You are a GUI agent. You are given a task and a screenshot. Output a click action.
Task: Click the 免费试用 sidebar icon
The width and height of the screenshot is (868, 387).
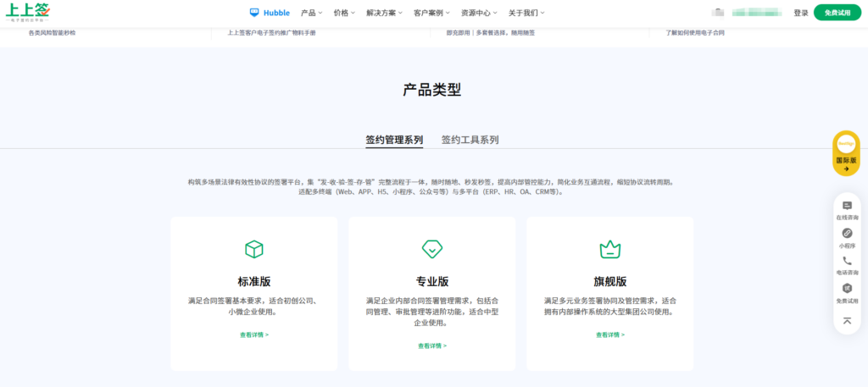coord(847,289)
